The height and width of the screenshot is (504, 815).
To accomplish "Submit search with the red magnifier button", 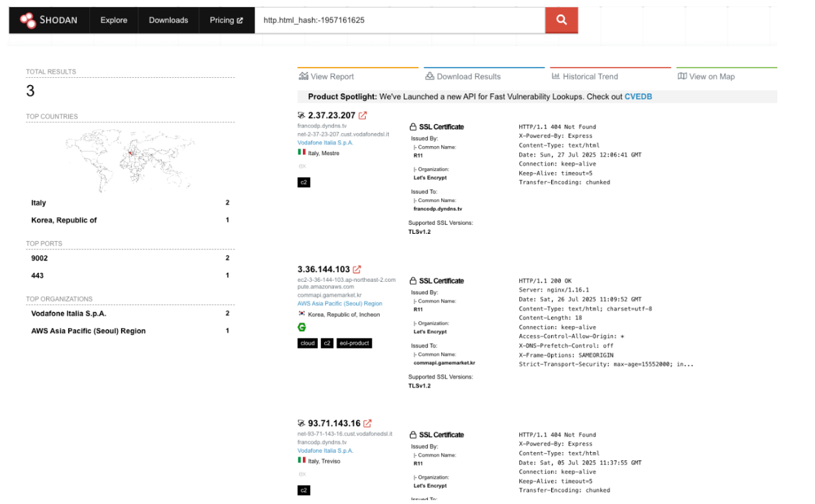I will pyautogui.click(x=562, y=20).
